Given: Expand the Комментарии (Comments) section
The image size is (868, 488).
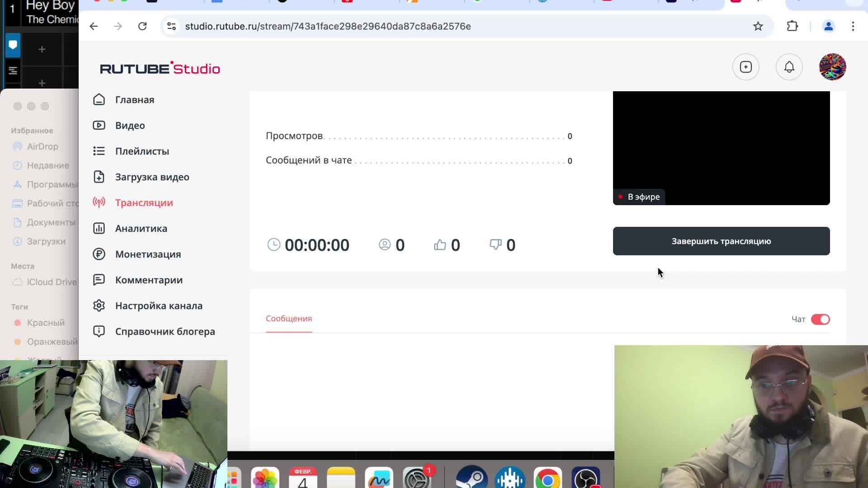Looking at the screenshot, I should pos(148,279).
